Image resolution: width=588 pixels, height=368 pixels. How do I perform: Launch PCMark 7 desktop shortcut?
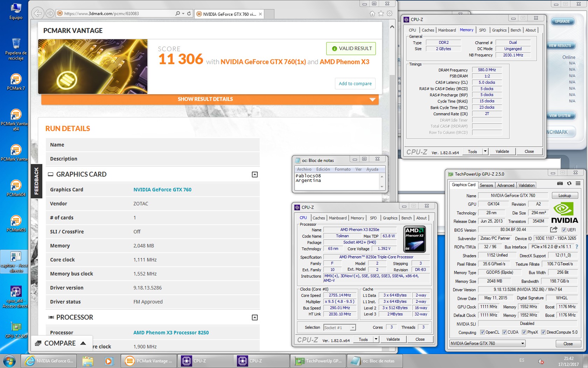[x=16, y=82]
